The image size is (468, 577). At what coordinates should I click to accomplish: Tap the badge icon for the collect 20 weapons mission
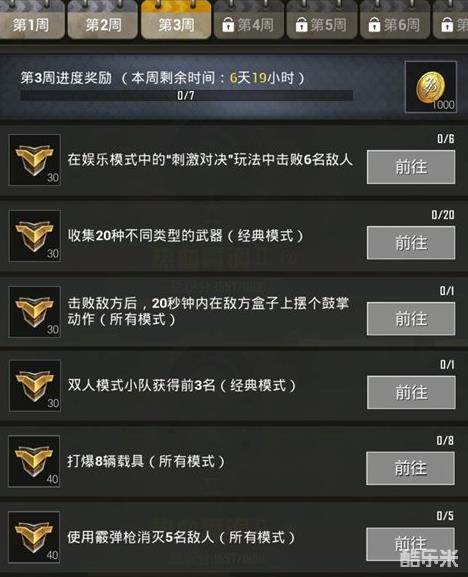click(35, 236)
